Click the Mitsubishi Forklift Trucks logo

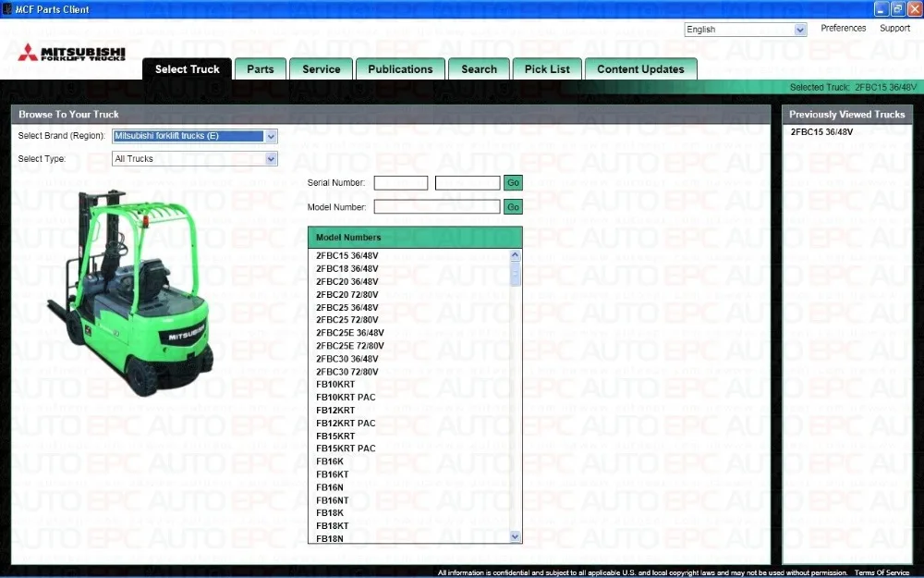72,53
